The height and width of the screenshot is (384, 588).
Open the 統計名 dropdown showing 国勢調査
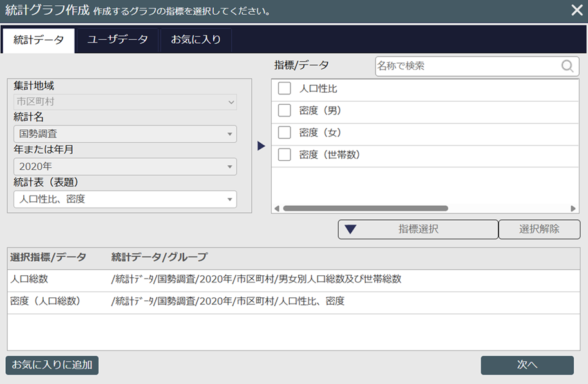coord(125,134)
